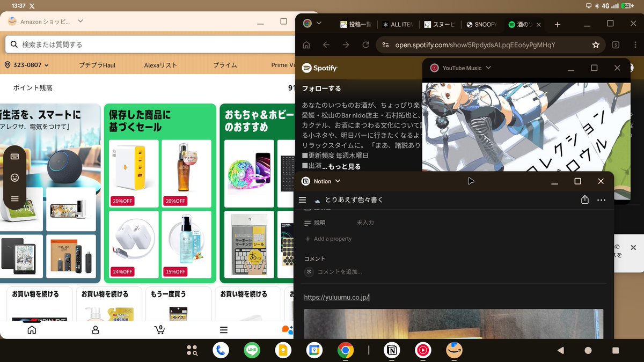
Task: Tap the Android recents square button
Action: pyautogui.click(x=616, y=350)
